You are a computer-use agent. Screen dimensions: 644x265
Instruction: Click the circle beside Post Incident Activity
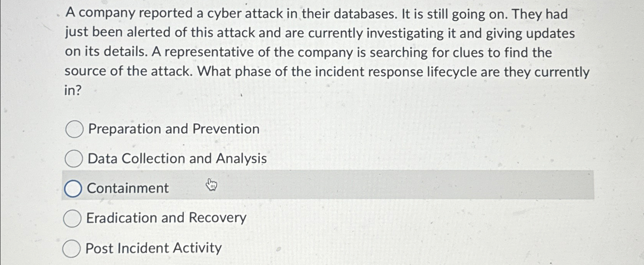point(71,248)
